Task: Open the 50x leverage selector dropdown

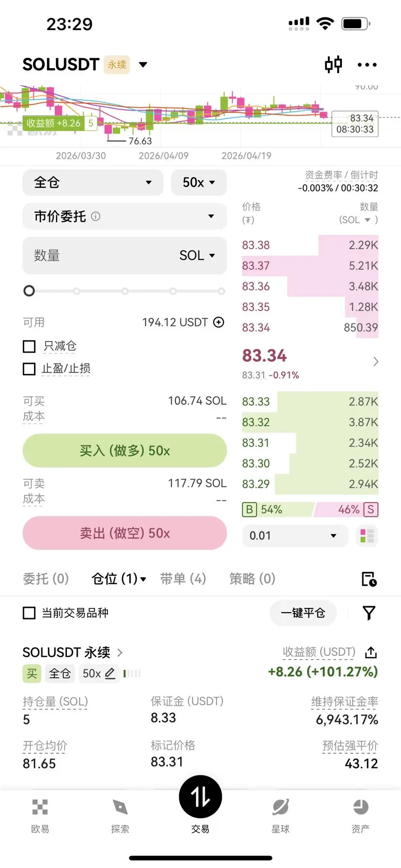Action: pos(199,183)
